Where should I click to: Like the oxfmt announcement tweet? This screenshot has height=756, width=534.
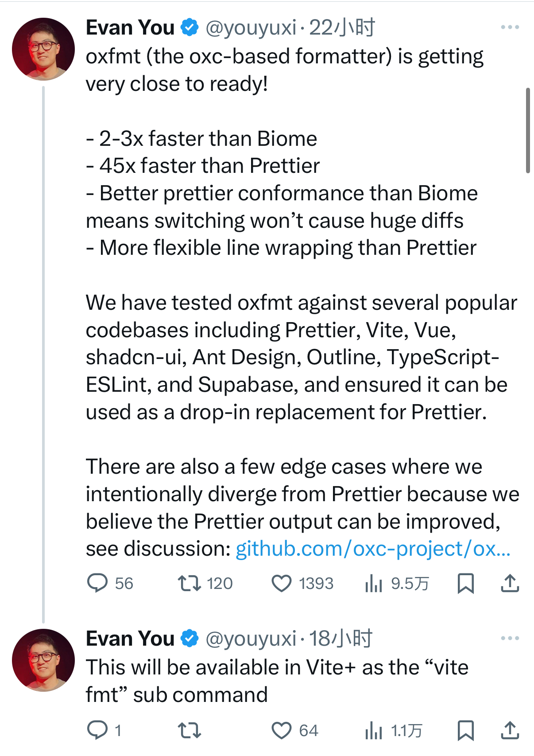click(x=282, y=583)
